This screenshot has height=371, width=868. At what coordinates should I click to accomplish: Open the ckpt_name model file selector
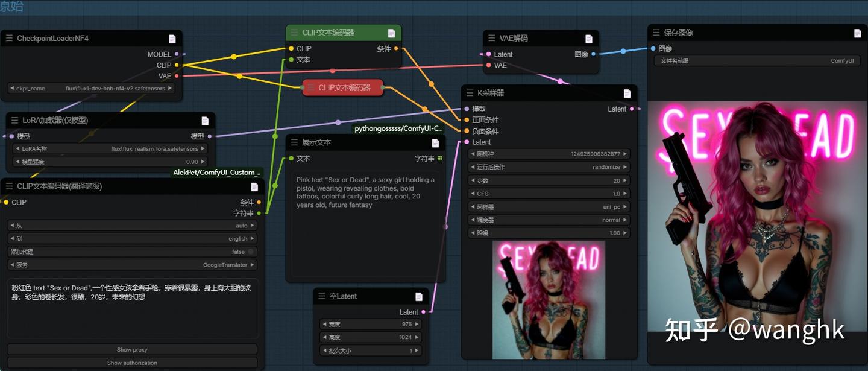90,87
